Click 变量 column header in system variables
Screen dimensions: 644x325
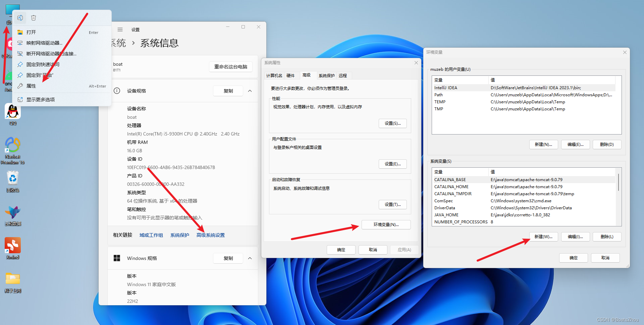click(x=460, y=172)
